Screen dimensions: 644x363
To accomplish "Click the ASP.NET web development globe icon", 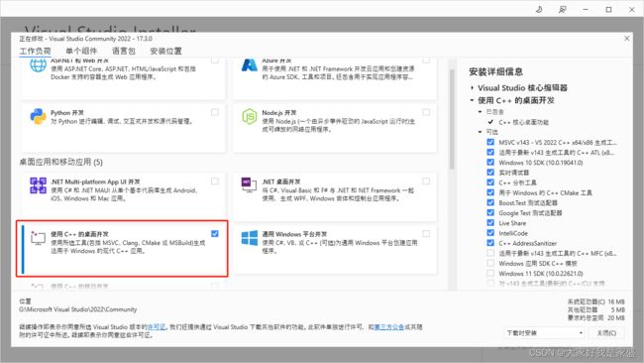I will click(38, 65).
